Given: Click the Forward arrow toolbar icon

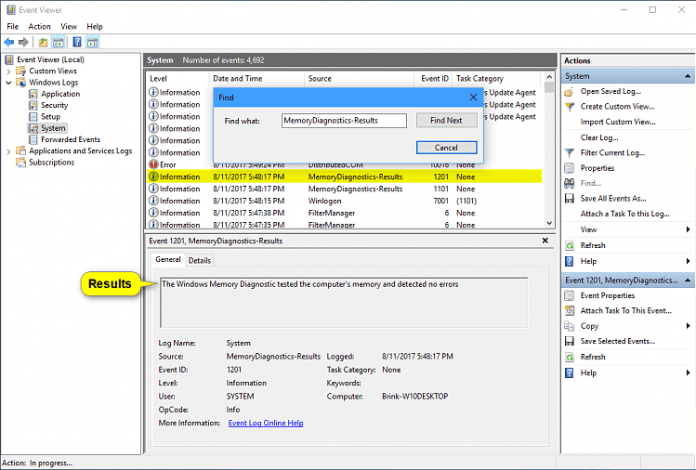Looking at the screenshot, I should coord(23,42).
